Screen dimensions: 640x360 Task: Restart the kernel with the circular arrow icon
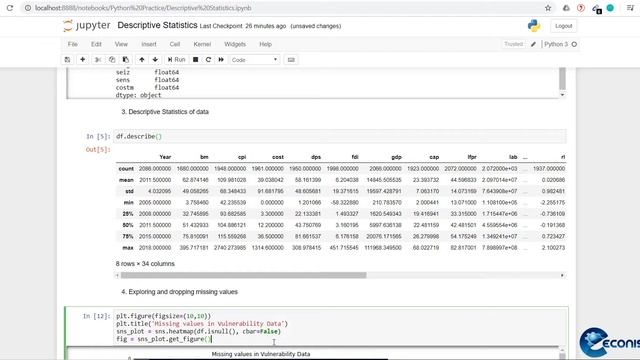click(x=208, y=60)
